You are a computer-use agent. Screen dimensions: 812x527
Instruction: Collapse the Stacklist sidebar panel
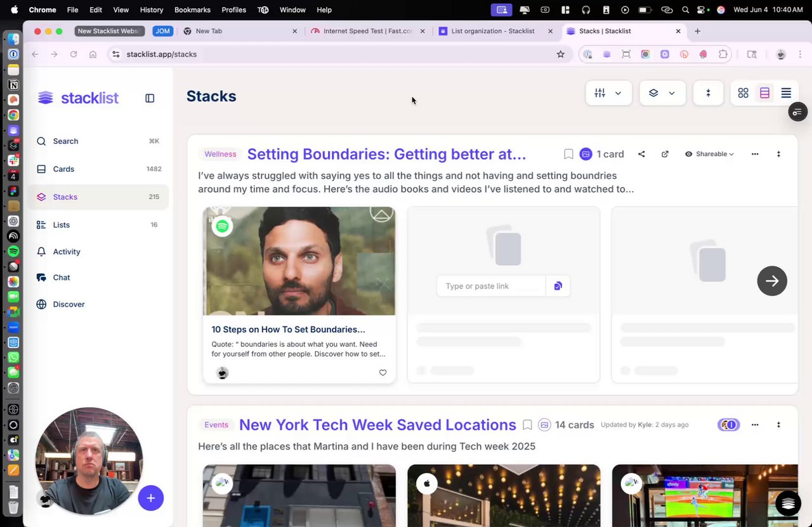point(150,98)
